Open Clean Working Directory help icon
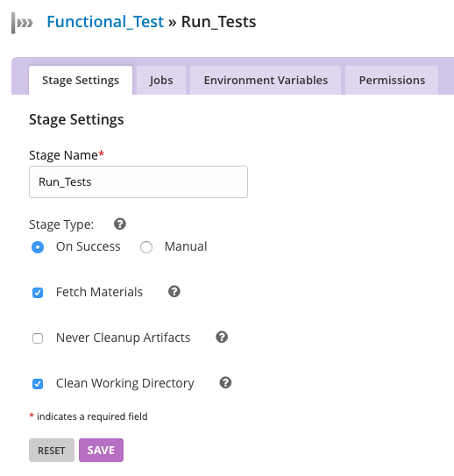 pos(225,382)
